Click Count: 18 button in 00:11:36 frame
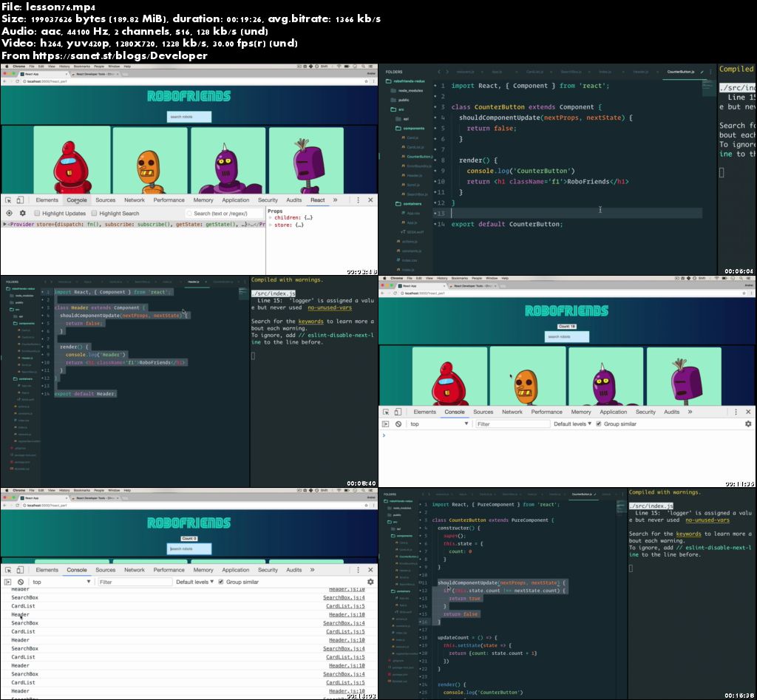 567,326
